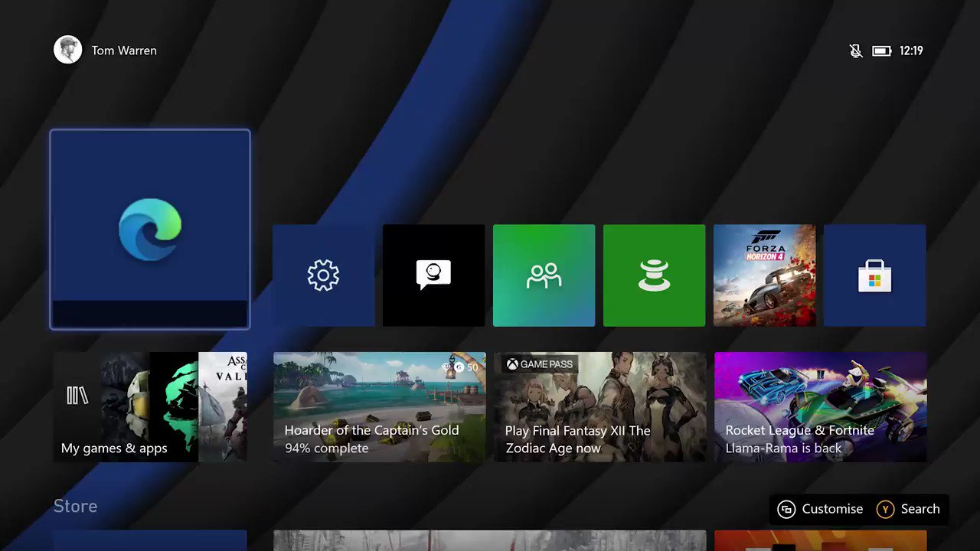Click the controller battery indicator
The height and width of the screenshot is (551, 980).
[882, 51]
